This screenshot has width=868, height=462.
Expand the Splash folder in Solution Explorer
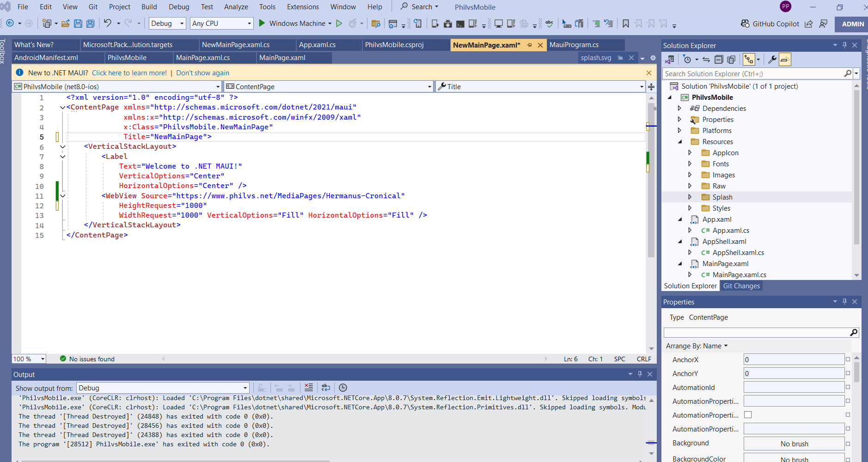(x=690, y=197)
